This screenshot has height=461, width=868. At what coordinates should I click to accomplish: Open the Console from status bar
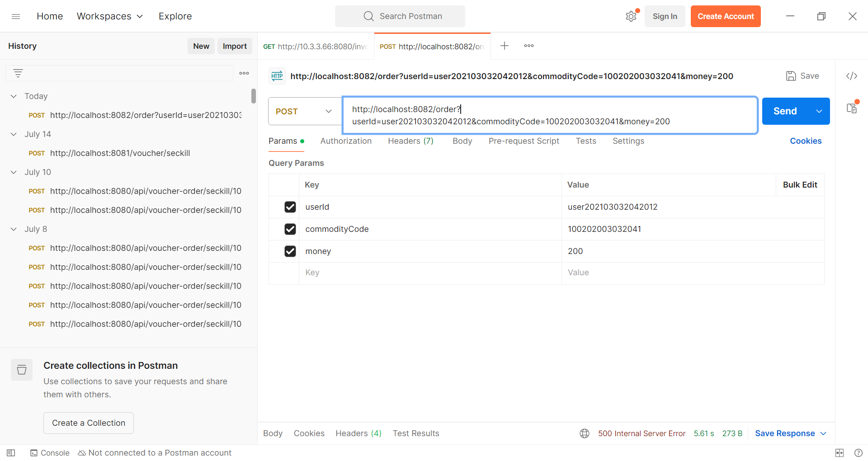(50, 453)
